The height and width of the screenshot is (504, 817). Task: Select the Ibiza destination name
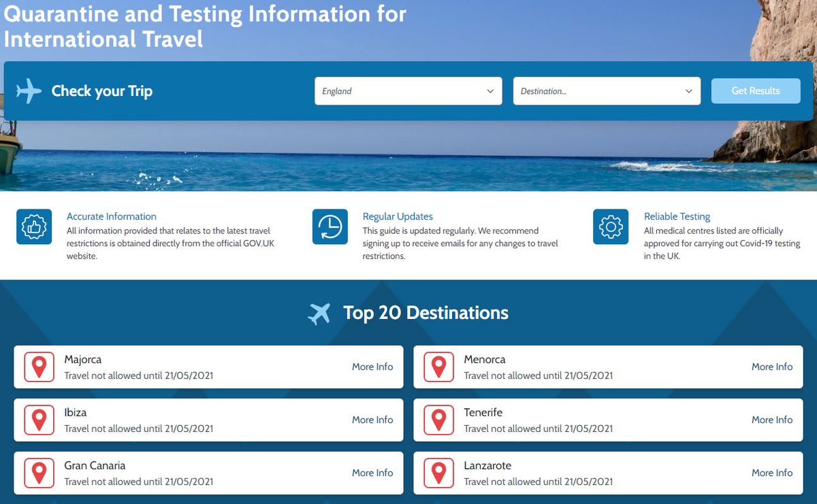[76, 412]
